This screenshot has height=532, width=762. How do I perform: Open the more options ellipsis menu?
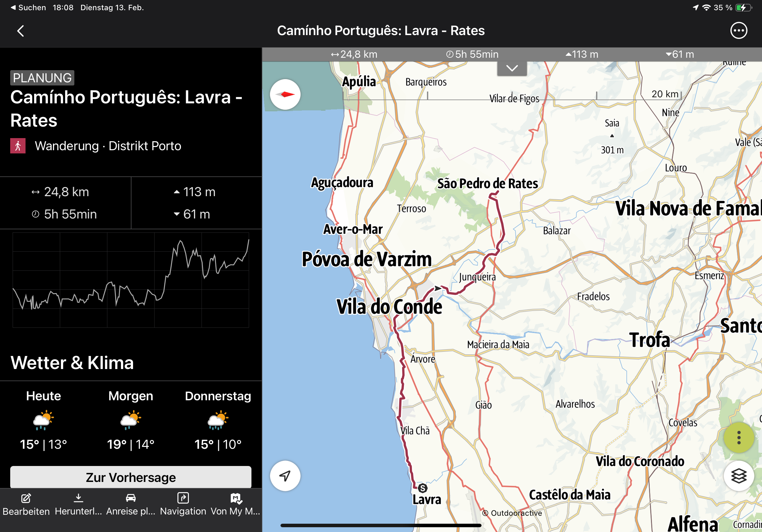(x=739, y=31)
